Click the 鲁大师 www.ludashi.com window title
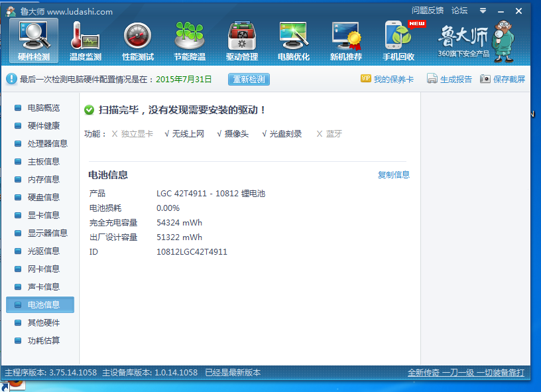Image resolution: width=541 pixels, height=392 pixels. (x=66, y=12)
